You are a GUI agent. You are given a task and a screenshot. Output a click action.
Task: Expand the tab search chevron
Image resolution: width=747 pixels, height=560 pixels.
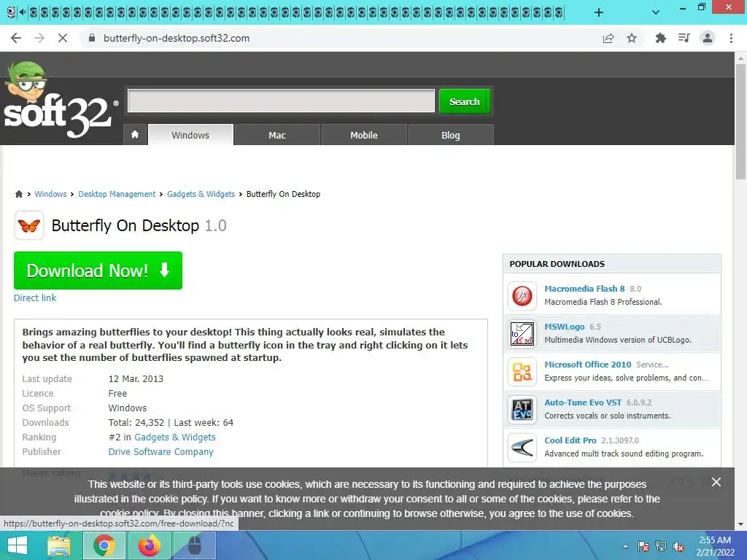pos(656,12)
